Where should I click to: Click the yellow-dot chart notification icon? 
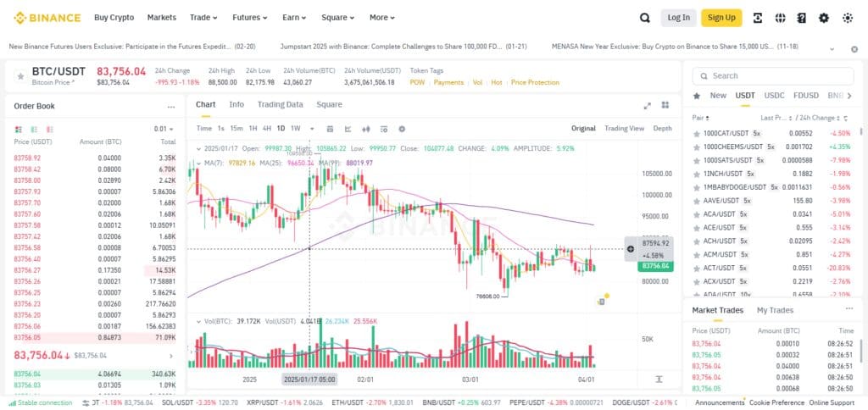(603, 300)
